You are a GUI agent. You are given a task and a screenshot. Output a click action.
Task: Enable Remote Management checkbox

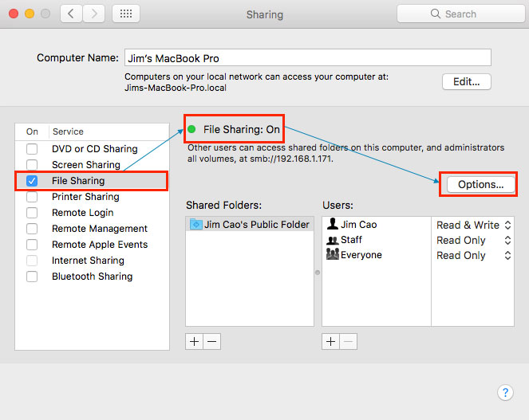tap(32, 229)
